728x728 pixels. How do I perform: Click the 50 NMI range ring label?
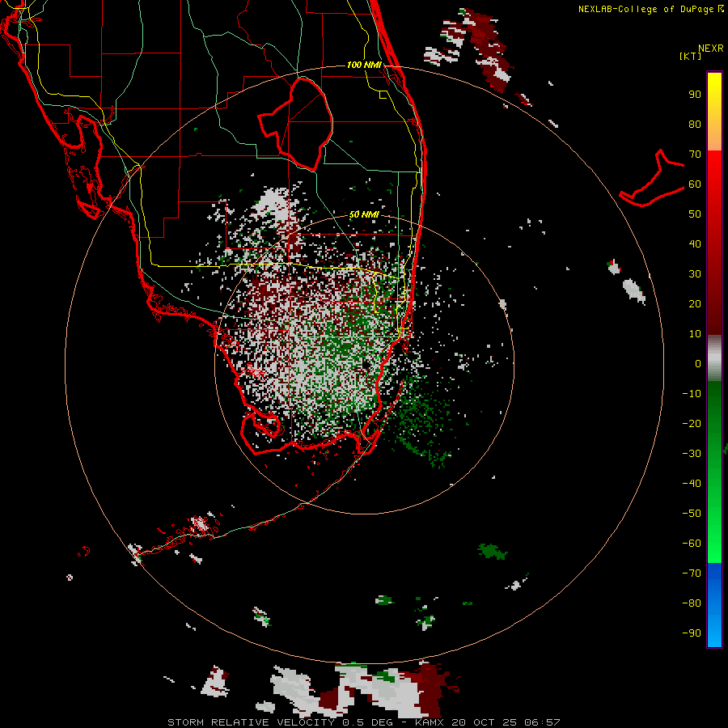[x=364, y=214]
